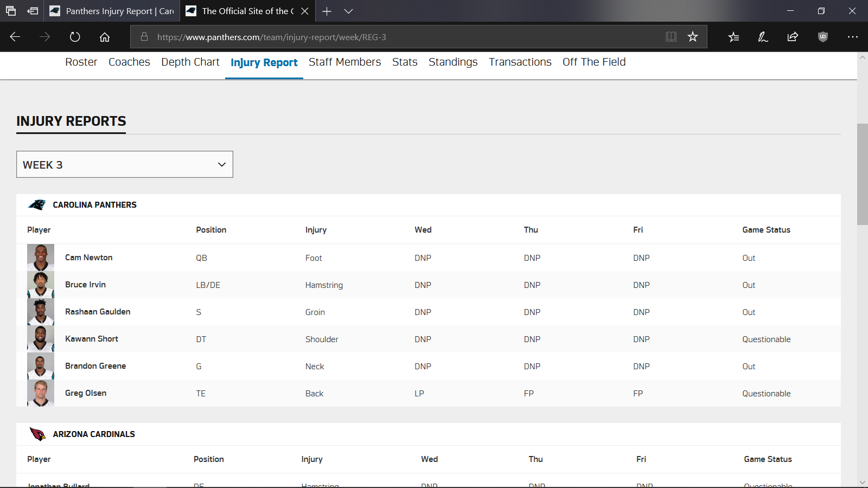
Task: Select Bruce Irvin's Hamstring injury cell
Action: point(324,285)
